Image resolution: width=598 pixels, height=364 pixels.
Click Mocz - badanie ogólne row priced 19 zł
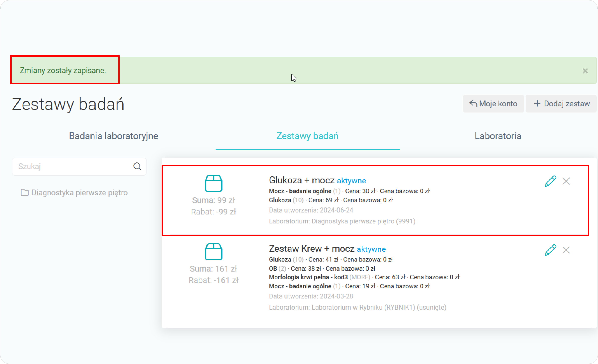(349, 286)
